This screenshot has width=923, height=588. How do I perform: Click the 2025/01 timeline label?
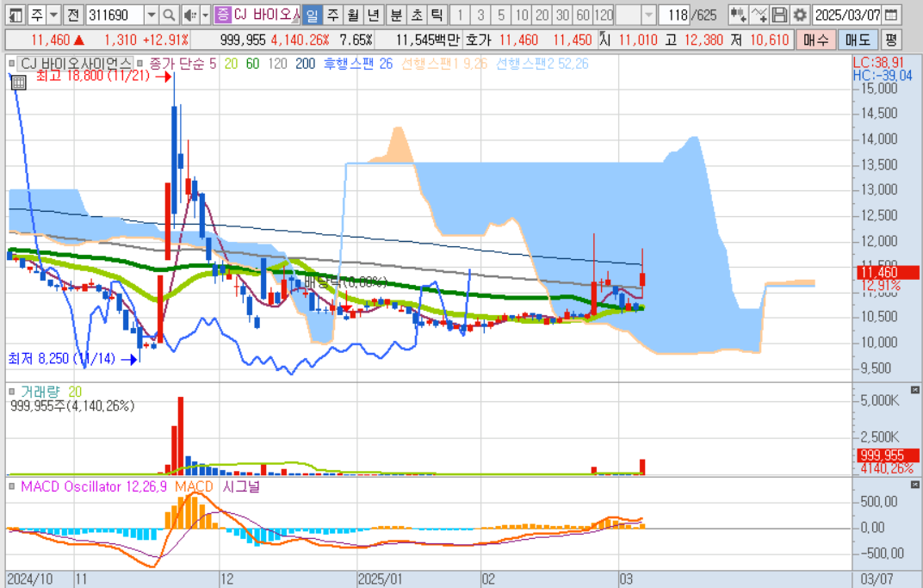(x=381, y=579)
